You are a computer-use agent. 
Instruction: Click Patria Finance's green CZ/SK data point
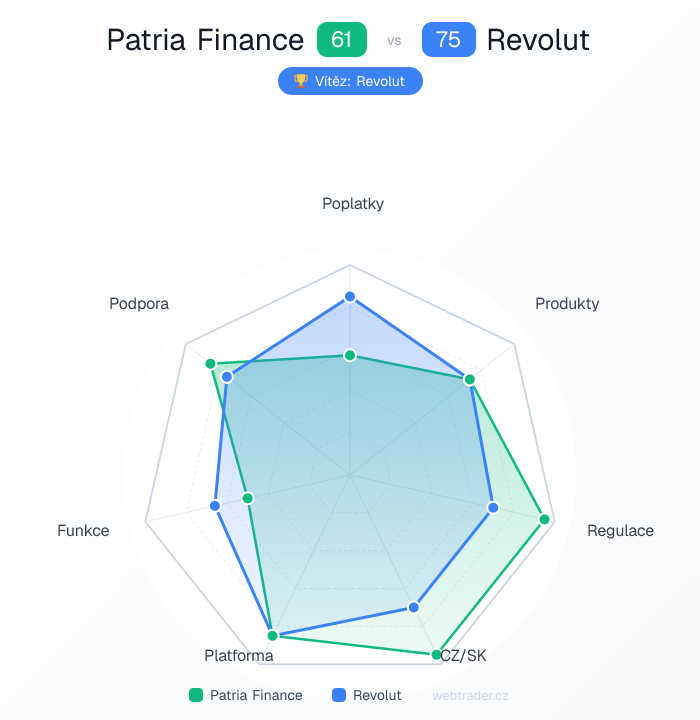437,655
